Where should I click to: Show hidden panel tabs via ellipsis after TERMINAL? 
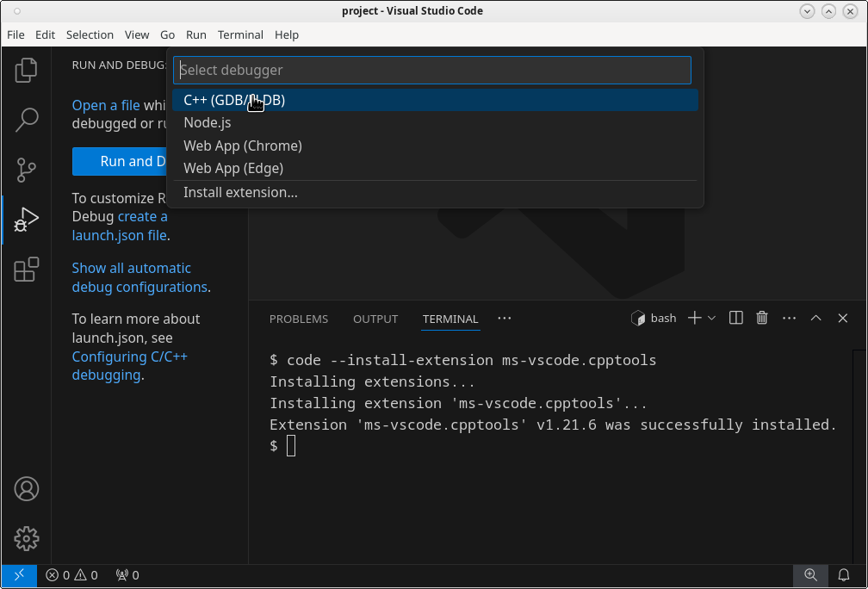coord(505,319)
